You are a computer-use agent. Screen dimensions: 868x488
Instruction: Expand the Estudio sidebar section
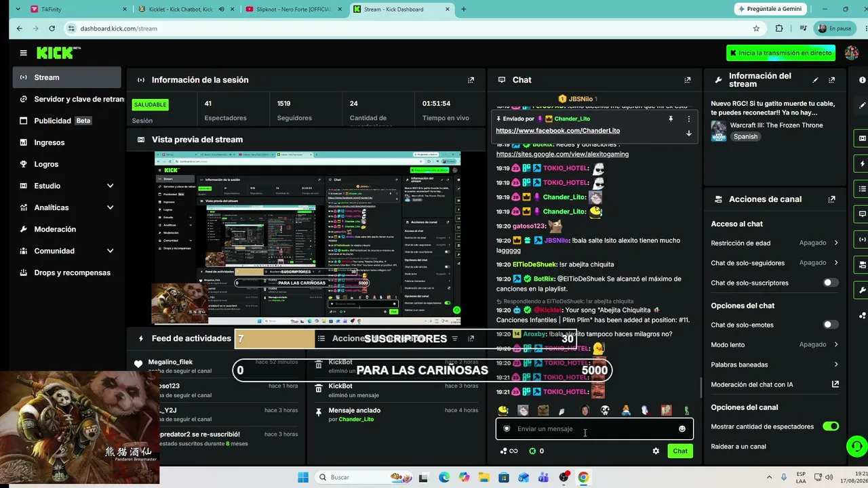coord(110,186)
